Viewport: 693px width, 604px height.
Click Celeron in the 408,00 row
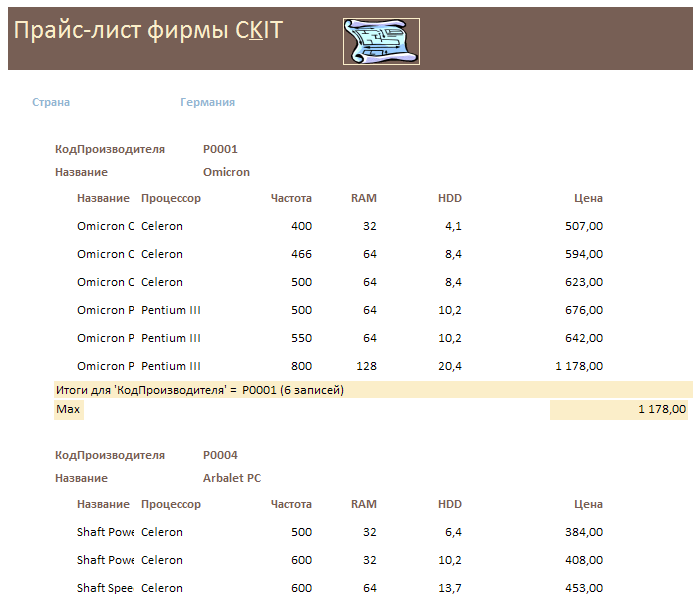(x=162, y=560)
